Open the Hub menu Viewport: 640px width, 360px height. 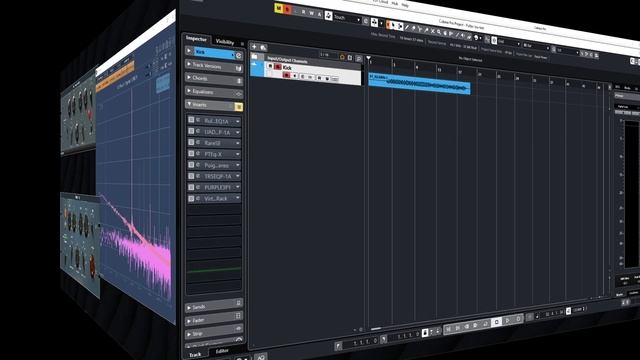(395, 4)
